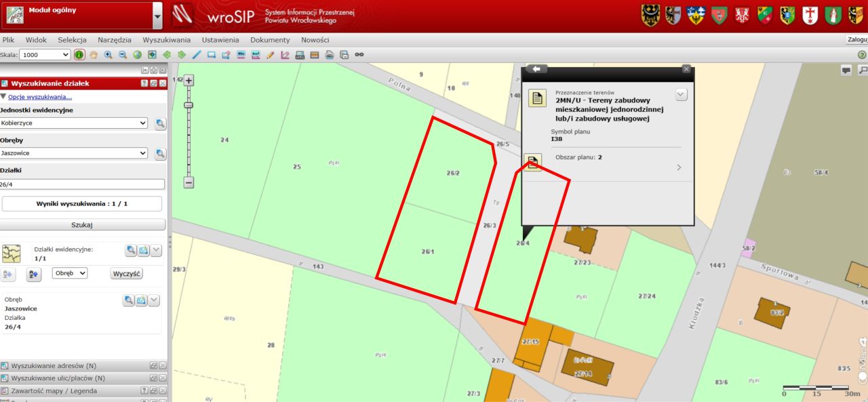Open the Selekcja menu
Viewport: 868px width, 402px height.
(72, 40)
